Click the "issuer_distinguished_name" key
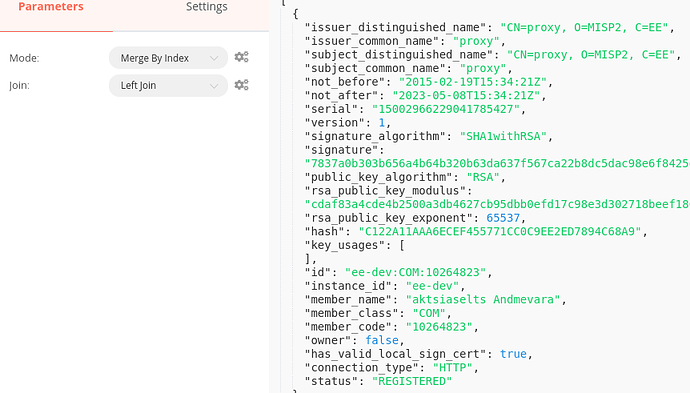Viewport: 690px width, 393px height. [395, 27]
